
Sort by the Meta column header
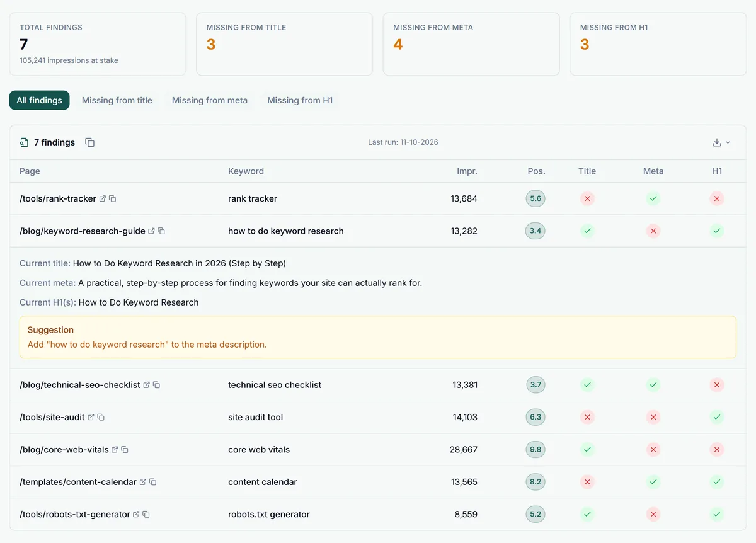coord(653,171)
